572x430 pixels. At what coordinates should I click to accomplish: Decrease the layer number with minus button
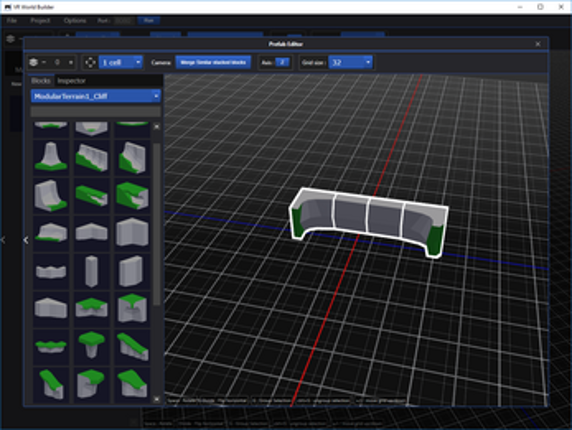[44, 62]
